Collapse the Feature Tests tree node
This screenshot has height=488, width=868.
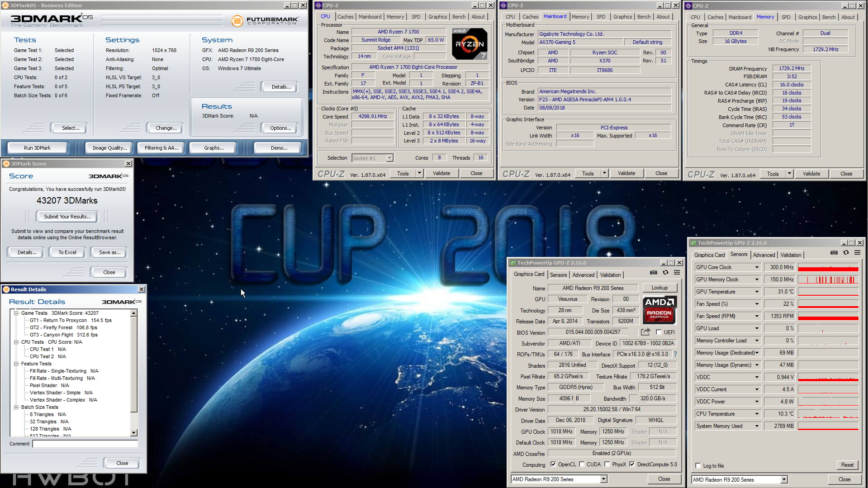[x=16, y=364]
